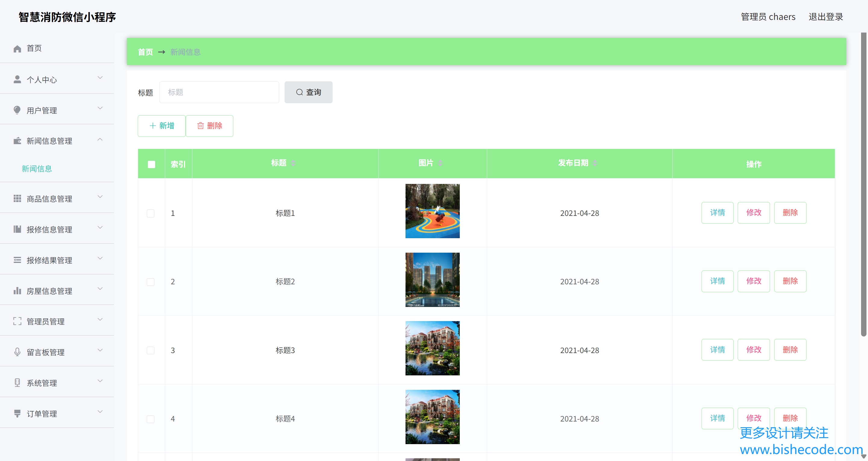
Task: Click the person icon beside 个人中心
Action: coord(17,79)
